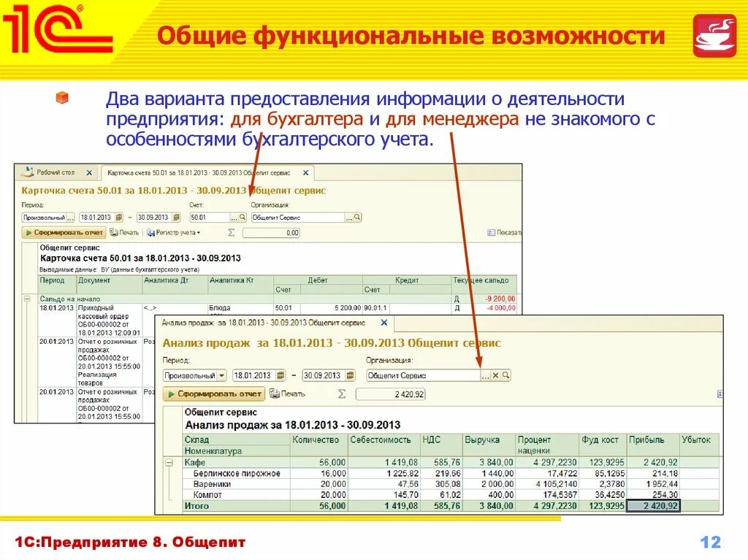Open calendar icon beside start date in Анализ продаж
The image size is (748, 560).
281,374
